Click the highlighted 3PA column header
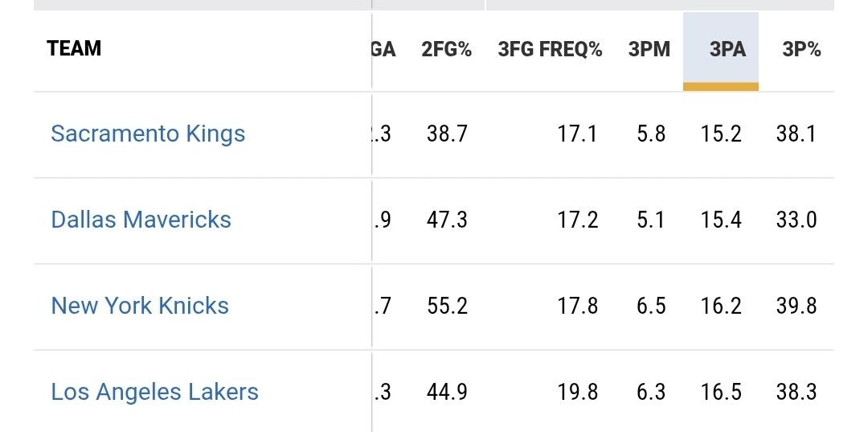 [x=727, y=50]
